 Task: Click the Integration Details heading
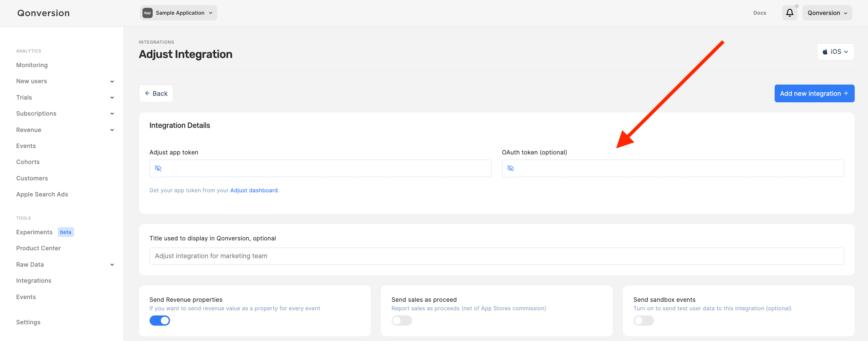(x=180, y=125)
